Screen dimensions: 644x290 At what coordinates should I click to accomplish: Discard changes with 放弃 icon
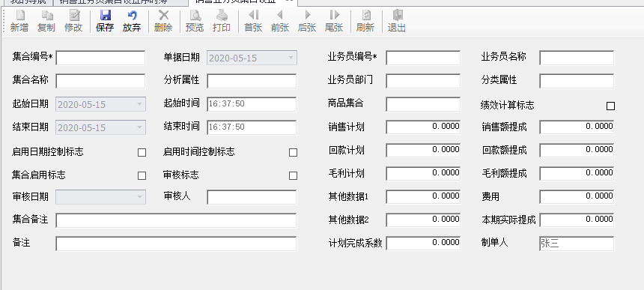pyautogui.click(x=132, y=22)
